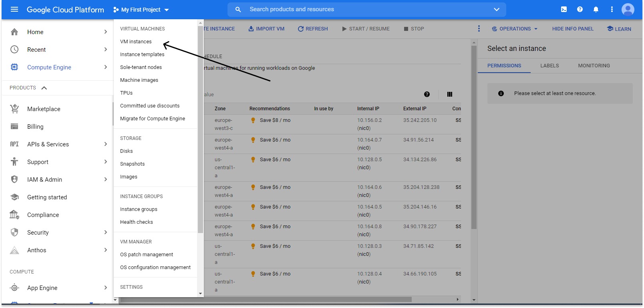This screenshot has width=644, height=308.
Task: Open the OPERATIONS dropdown
Action: pos(515,29)
